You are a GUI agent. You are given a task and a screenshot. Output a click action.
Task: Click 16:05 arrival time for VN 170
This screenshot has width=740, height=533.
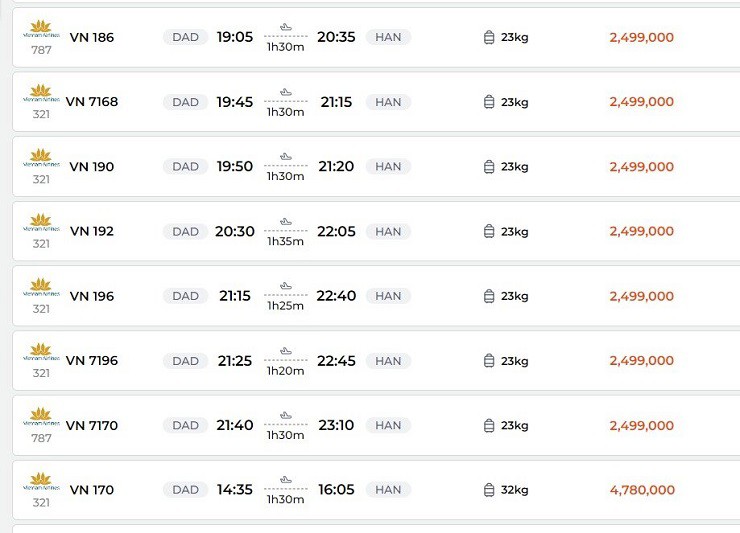[x=336, y=490]
